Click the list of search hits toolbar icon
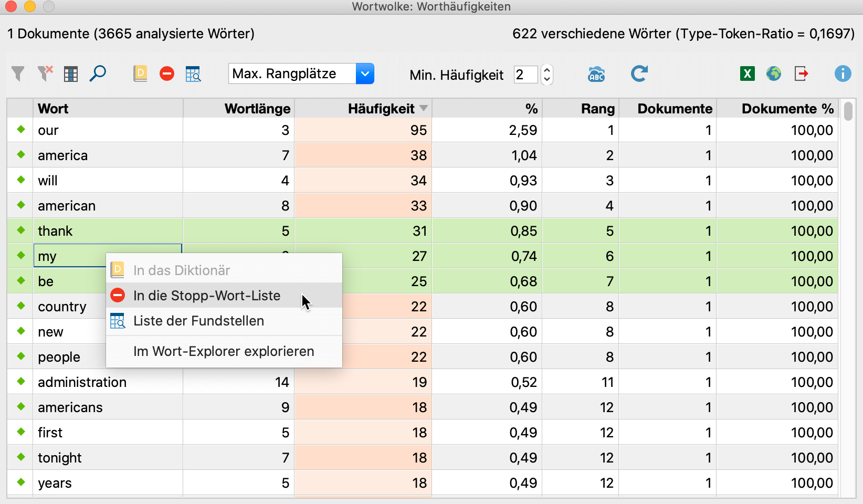 (x=193, y=74)
